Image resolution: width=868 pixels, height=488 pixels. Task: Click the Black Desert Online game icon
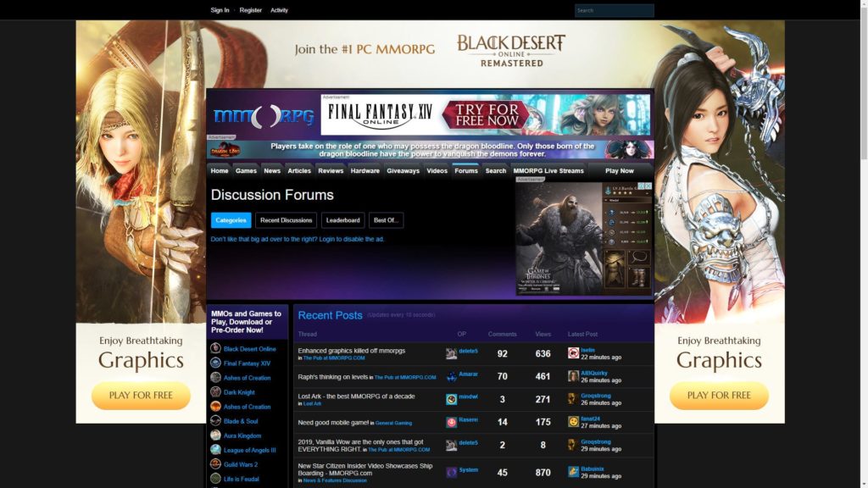215,348
